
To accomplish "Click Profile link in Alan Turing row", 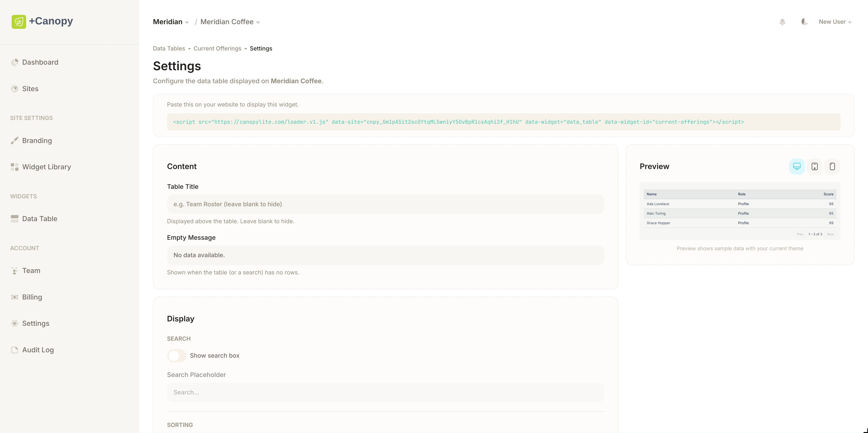I will 743,213.
